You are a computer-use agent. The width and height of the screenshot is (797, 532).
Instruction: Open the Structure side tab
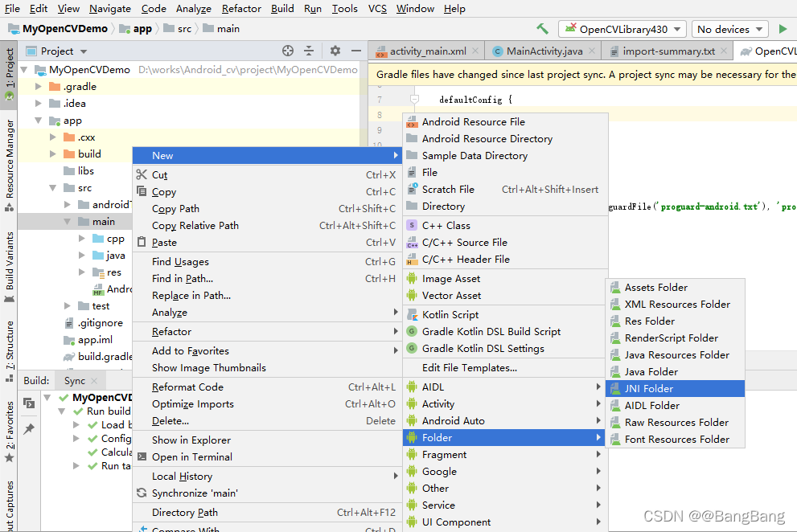(x=9, y=351)
